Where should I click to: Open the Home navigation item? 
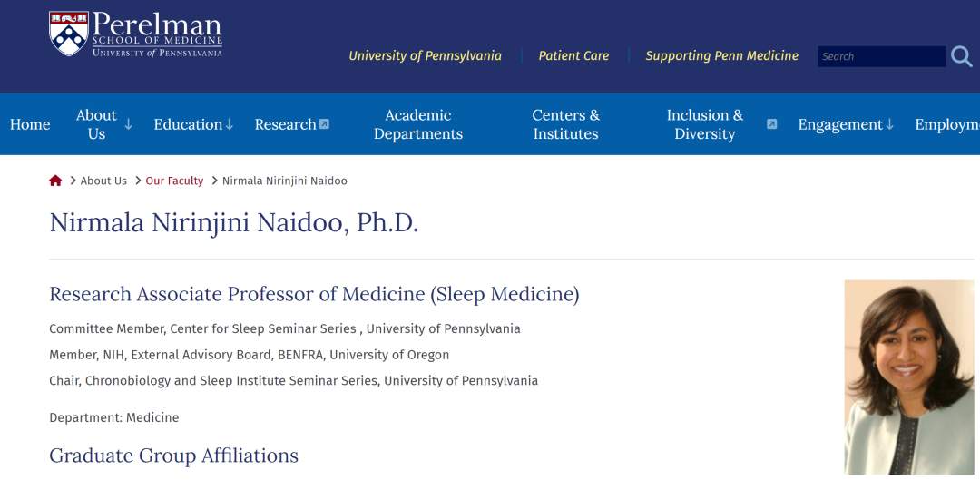click(x=30, y=124)
